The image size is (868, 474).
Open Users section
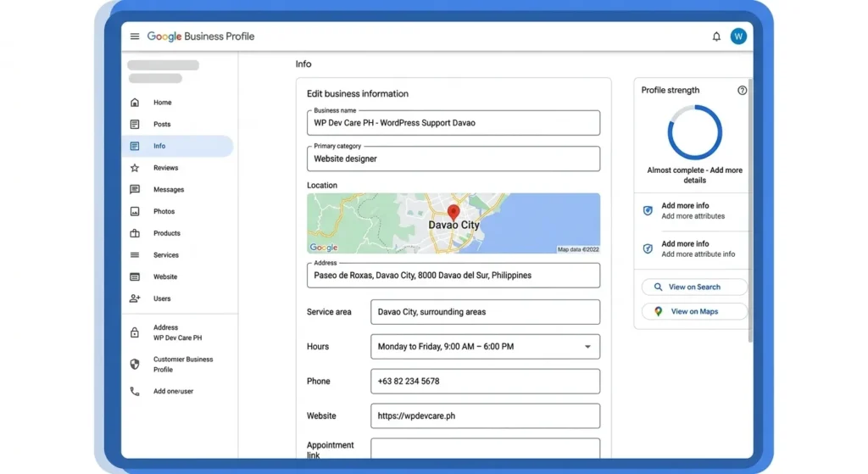[178, 298]
